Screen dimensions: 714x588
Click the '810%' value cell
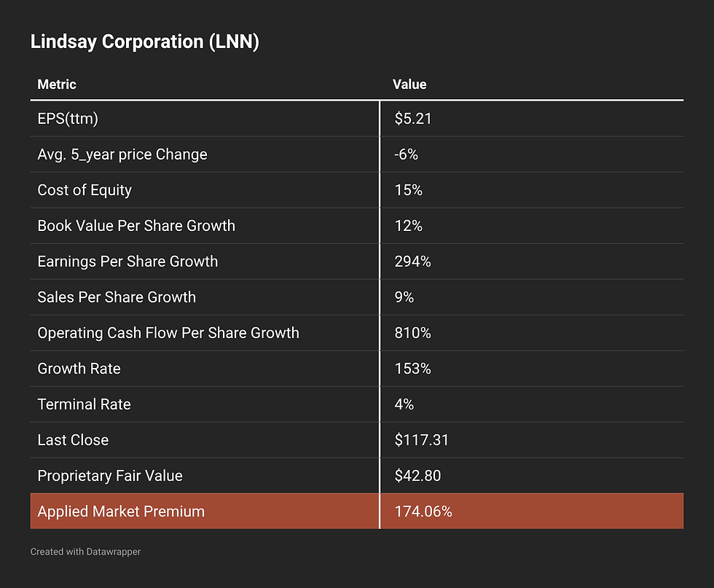click(x=412, y=333)
